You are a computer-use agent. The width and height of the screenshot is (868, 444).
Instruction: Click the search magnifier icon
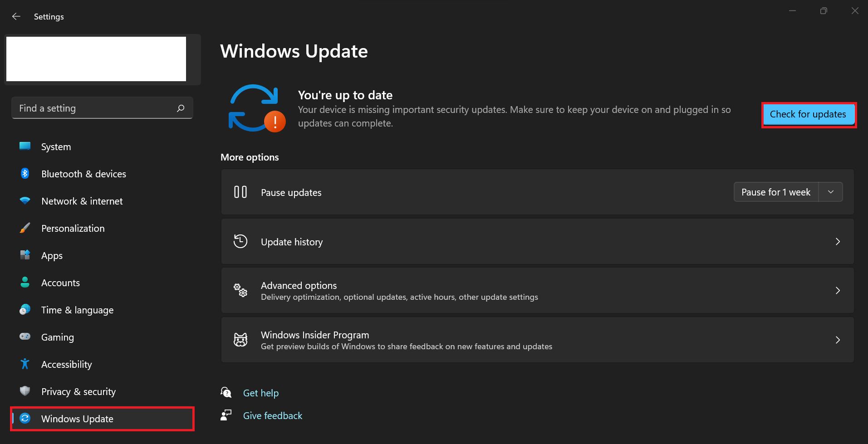(181, 108)
